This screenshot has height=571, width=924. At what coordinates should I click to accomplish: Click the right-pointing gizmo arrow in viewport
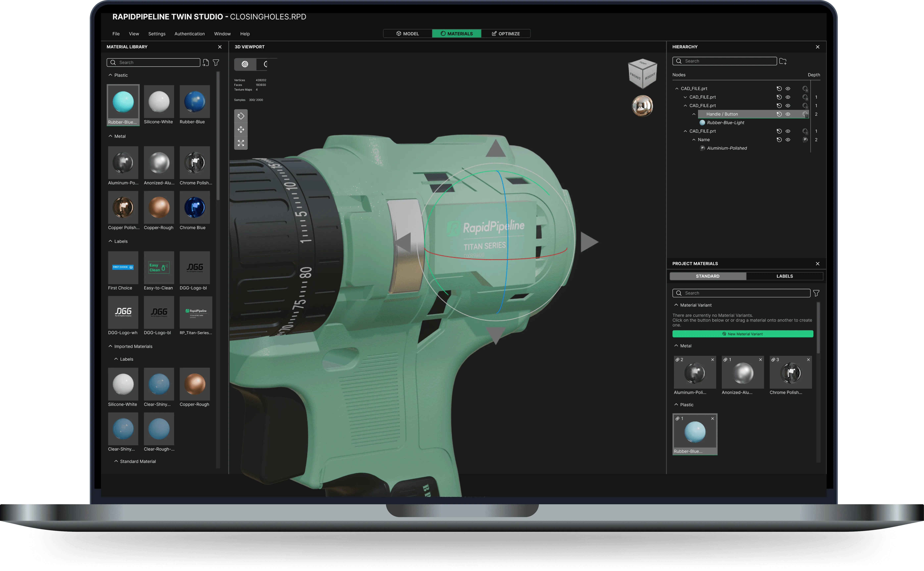(x=589, y=242)
